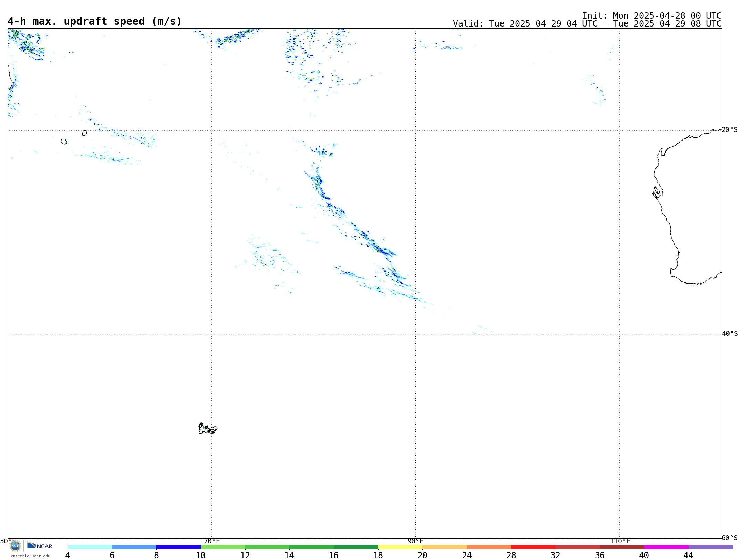
Task: Select the purple 44+ color swatch
Action: point(711,547)
